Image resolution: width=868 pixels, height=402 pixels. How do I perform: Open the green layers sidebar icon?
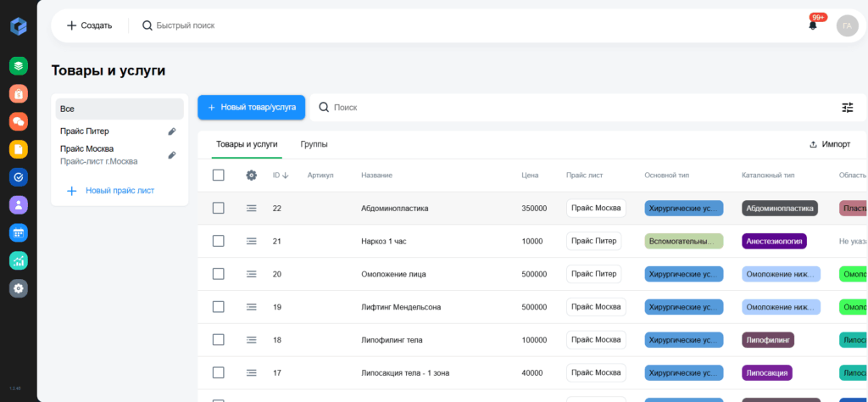coord(19,66)
